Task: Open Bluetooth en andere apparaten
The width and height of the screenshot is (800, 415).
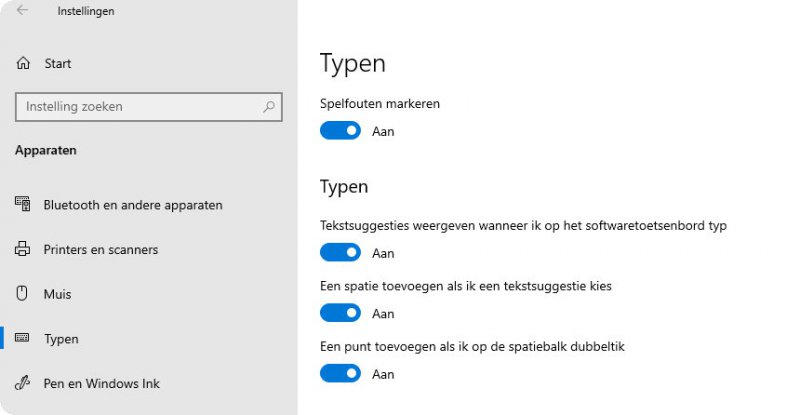Action: [x=133, y=205]
